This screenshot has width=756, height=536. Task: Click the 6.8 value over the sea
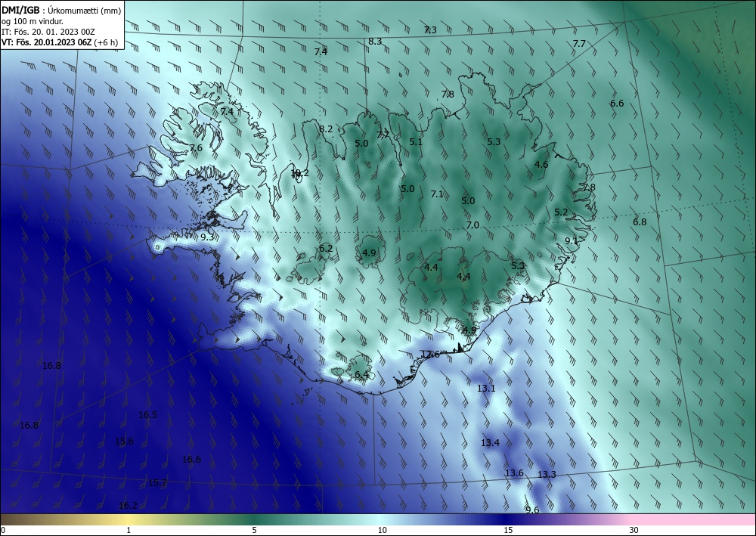click(640, 222)
